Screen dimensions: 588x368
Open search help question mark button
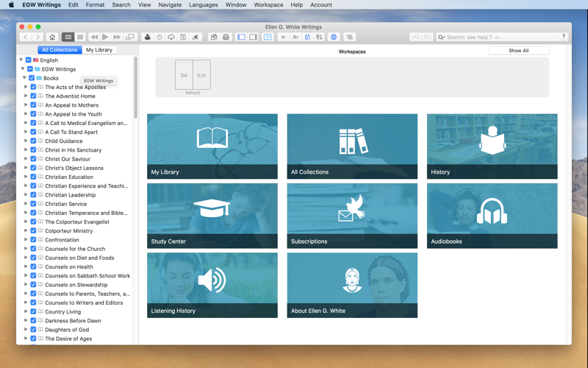pyautogui.click(x=563, y=36)
